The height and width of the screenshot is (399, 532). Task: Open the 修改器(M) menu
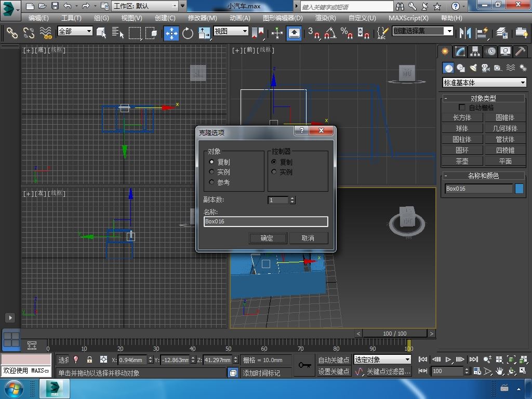click(202, 18)
